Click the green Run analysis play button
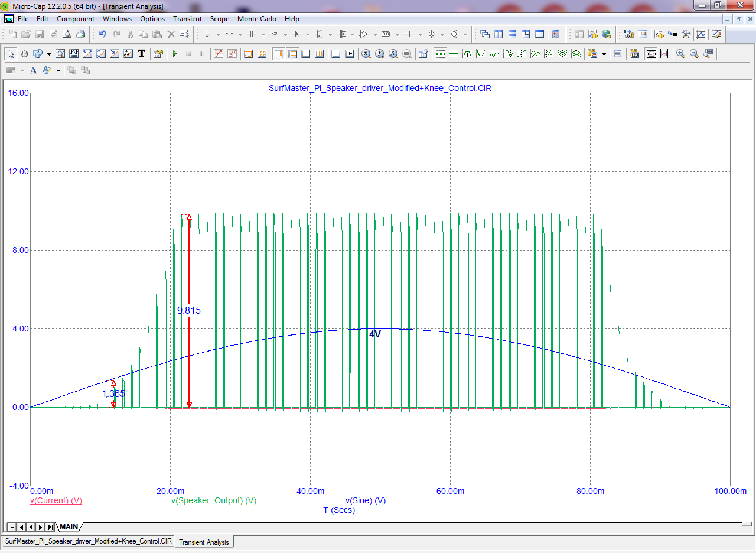Image resolution: width=756 pixels, height=553 pixels. pyautogui.click(x=175, y=54)
